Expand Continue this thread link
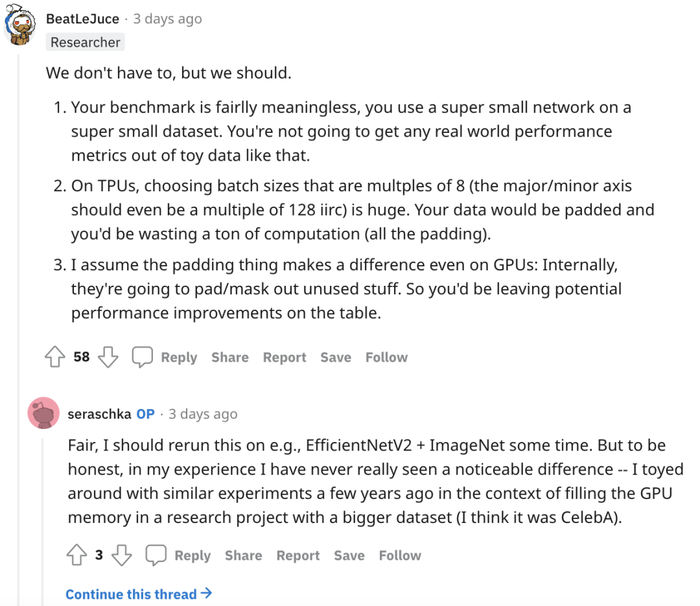 139,594
